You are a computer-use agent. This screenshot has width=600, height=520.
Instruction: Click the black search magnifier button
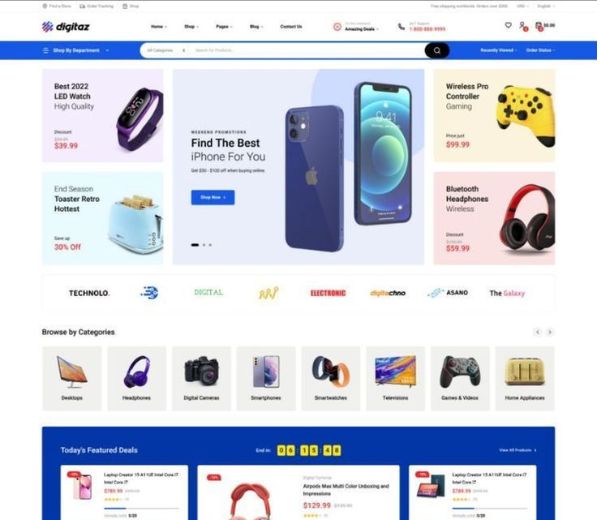[x=437, y=51]
